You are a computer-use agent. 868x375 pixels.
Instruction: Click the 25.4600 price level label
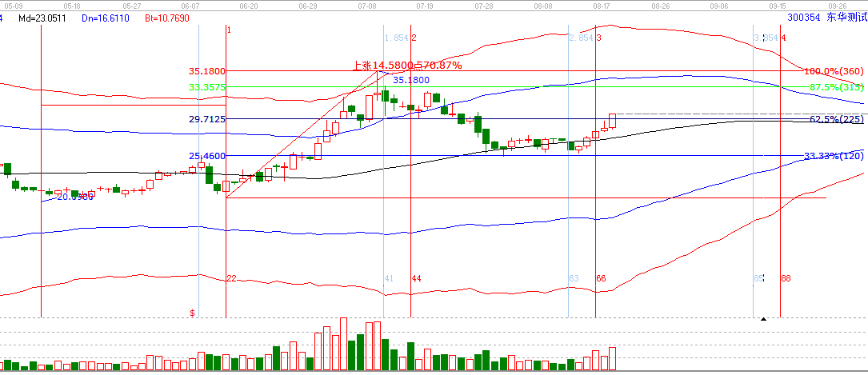[206, 156]
